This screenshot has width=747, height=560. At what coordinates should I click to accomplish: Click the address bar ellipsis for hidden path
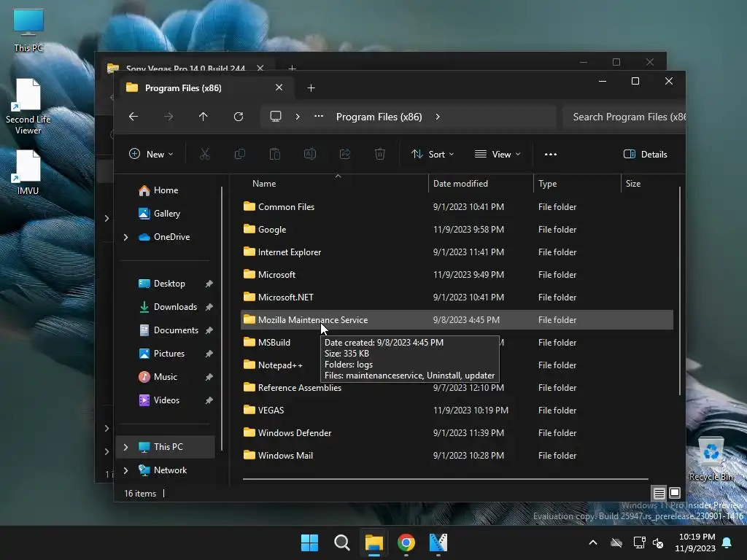(x=319, y=117)
